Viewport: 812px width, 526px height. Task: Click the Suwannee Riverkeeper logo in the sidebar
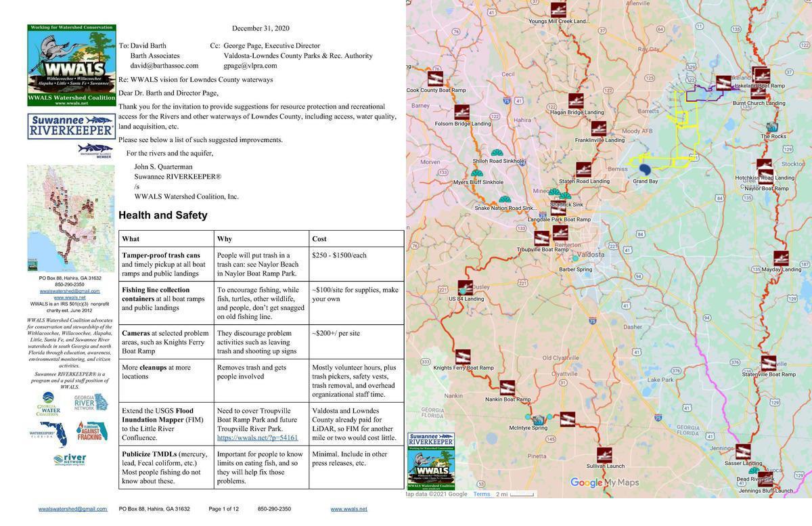tap(71, 127)
